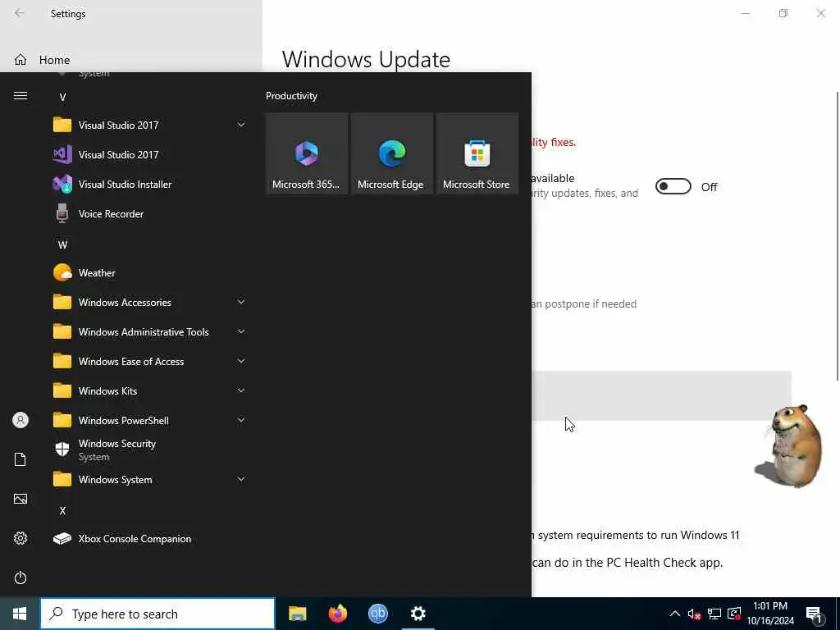Click the Settings back arrow
The image size is (840, 630).
coord(20,13)
